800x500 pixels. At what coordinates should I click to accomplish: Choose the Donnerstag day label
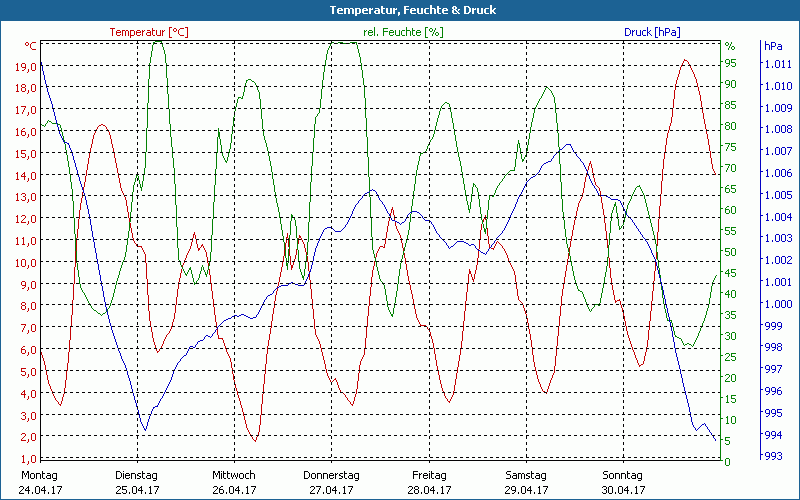tap(331, 475)
